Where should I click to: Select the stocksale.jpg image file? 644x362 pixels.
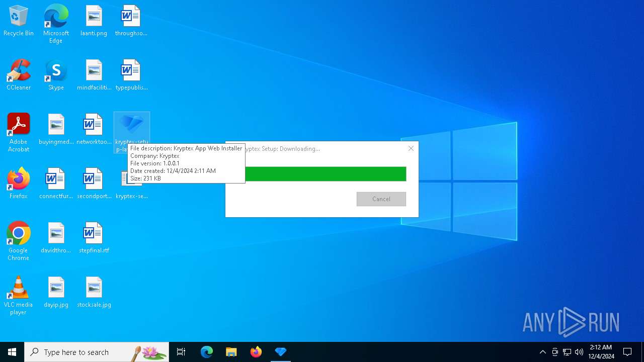pos(94,293)
